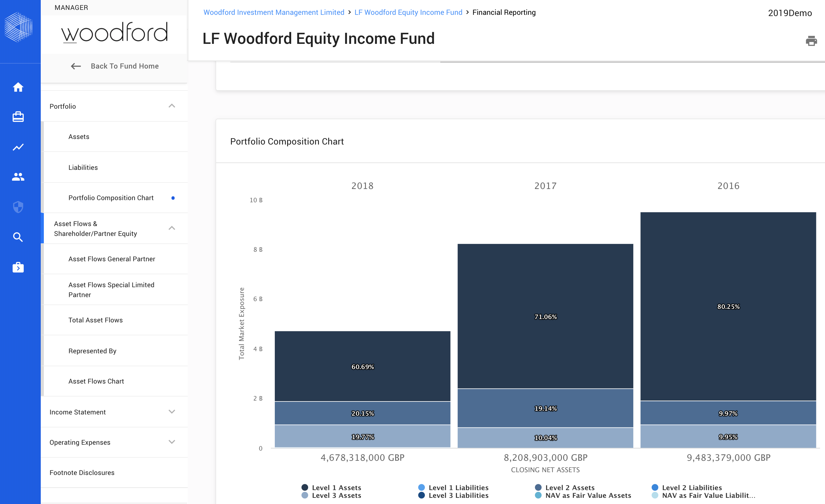
Task: Open the Home icon in the blue sidebar
Action: [18, 87]
